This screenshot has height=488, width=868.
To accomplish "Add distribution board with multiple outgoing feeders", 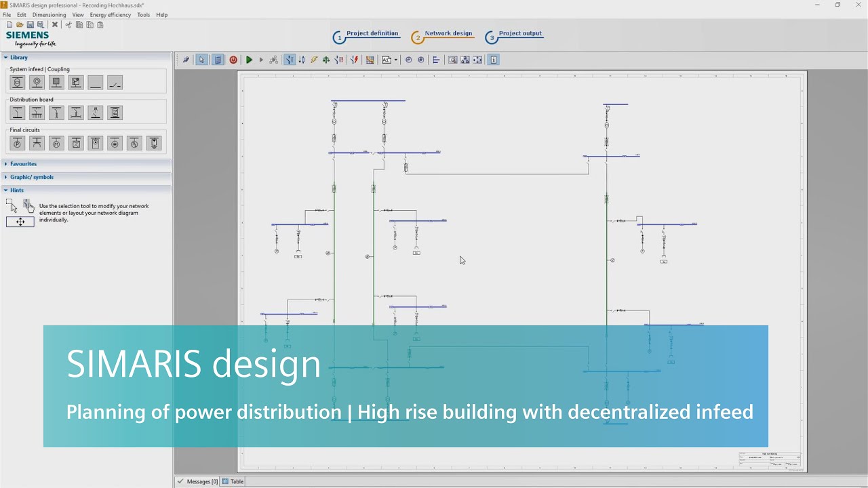I will 37,113.
